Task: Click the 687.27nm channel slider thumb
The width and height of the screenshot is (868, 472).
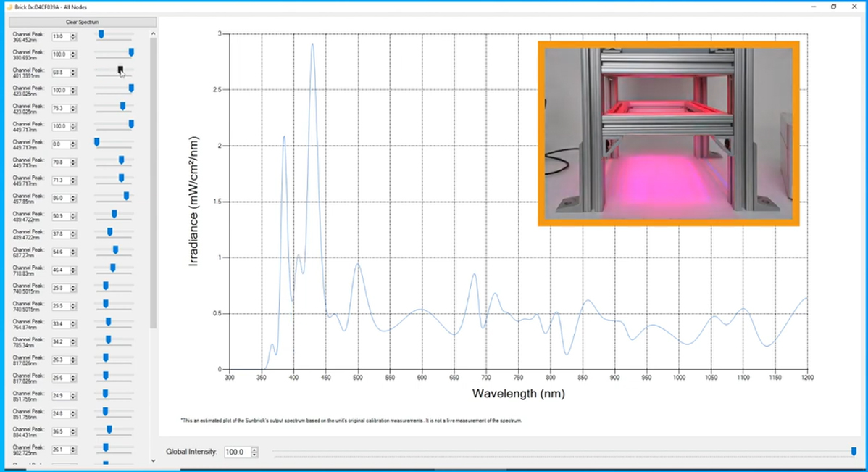Action: (x=116, y=250)
